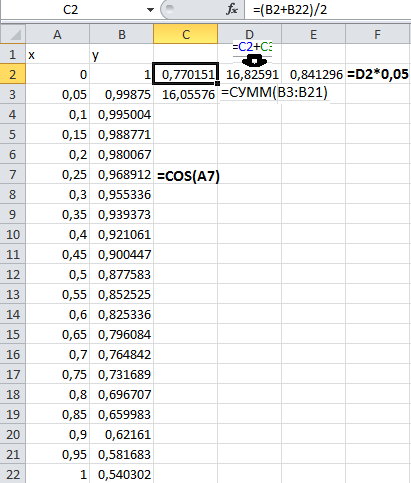Click cell C3 containing 16,05576
Image resolution: width=411 pixels, height=483 pixels.
point(186,94)
